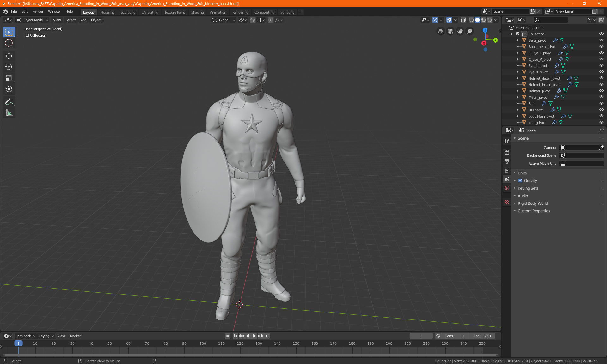Toggle camera view in viewport

coord(450,31)
